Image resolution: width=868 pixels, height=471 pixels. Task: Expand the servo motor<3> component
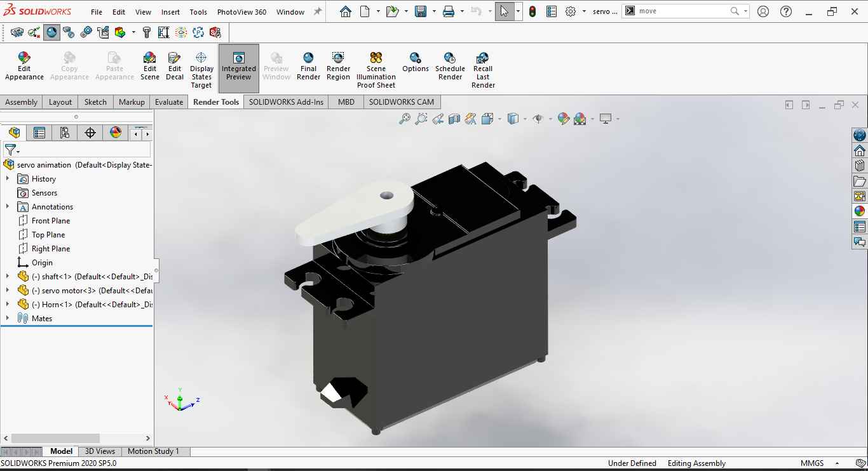8,291
